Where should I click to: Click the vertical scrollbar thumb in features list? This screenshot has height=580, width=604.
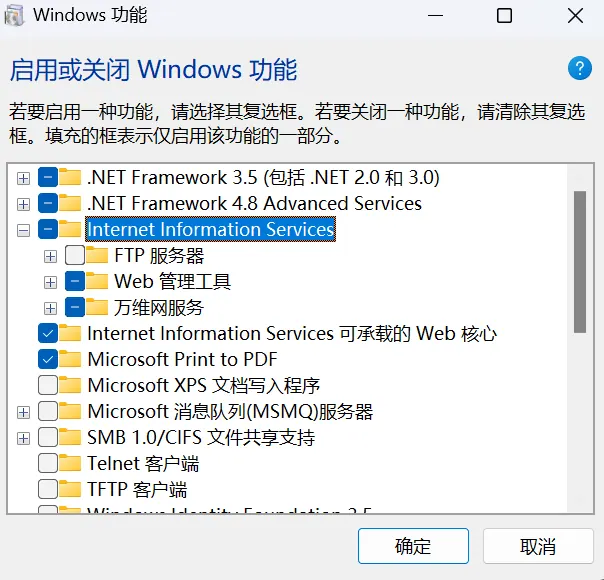579,260
